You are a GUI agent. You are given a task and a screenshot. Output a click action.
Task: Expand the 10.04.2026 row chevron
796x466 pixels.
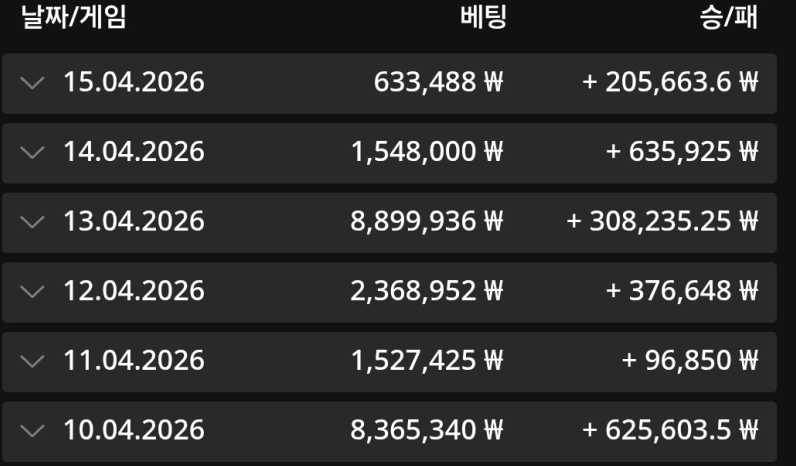[32, 430]
